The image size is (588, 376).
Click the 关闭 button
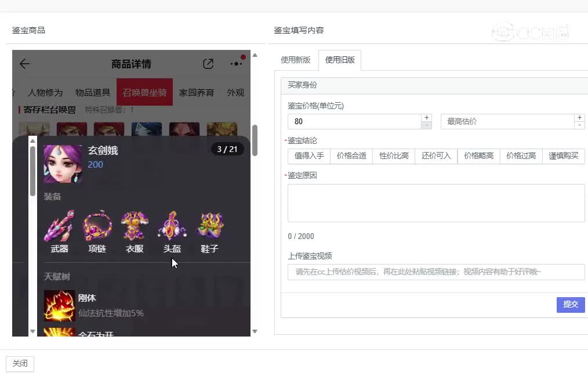click(x=20, y=364)
